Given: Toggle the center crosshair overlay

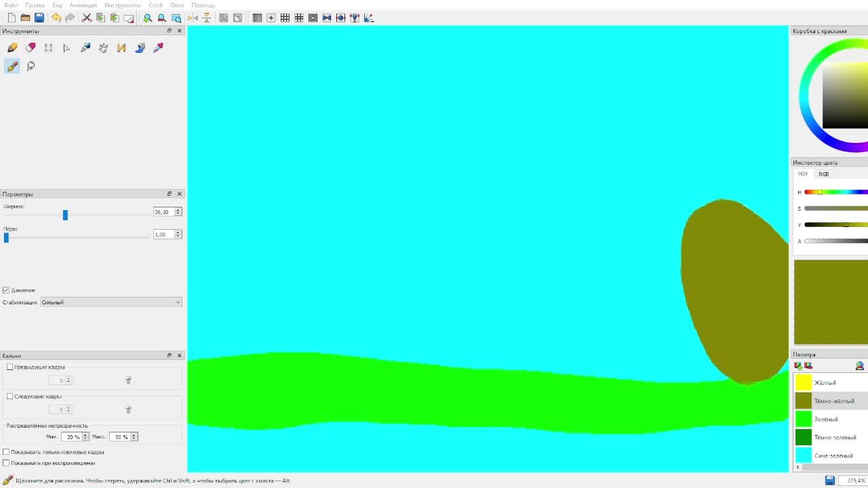Looking at the screenshot, I should click(x=271, y=18).
